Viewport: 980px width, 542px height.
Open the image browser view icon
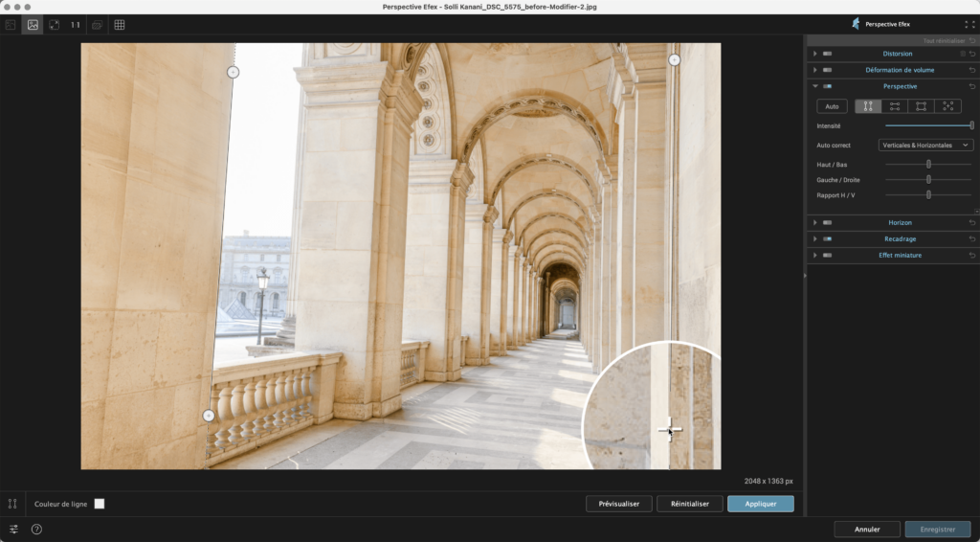tap(11, 25)
